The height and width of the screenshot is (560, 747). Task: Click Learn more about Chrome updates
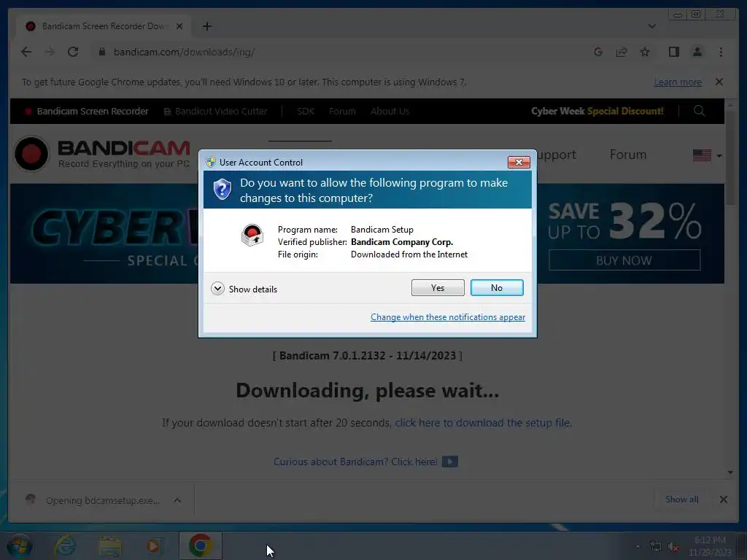[678, 82]
